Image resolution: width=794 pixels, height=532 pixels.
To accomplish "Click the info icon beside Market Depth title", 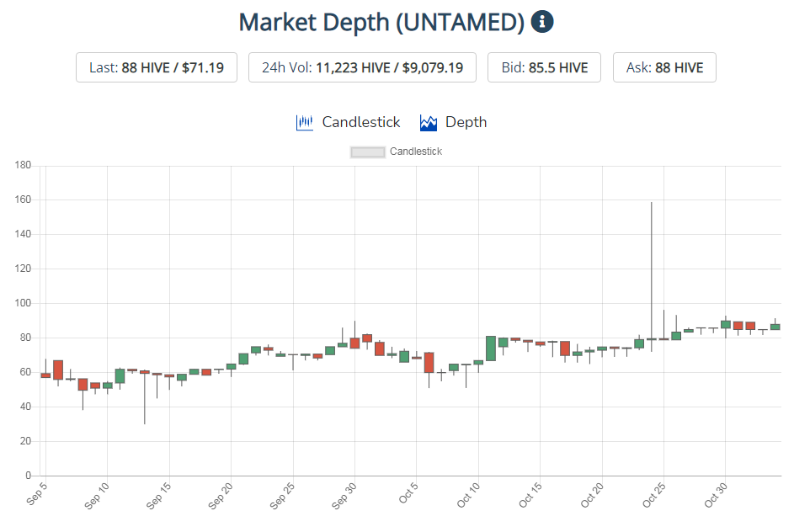I will 542,22.
